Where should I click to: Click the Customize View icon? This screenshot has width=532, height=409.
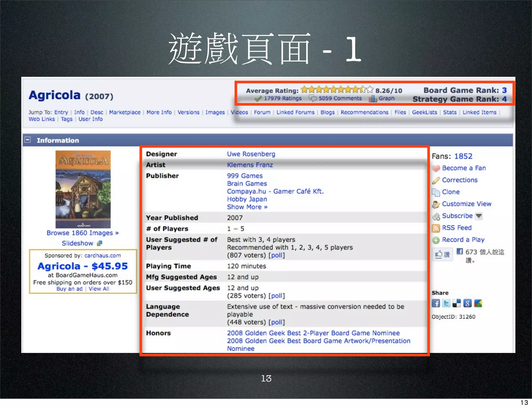(436, 204)
